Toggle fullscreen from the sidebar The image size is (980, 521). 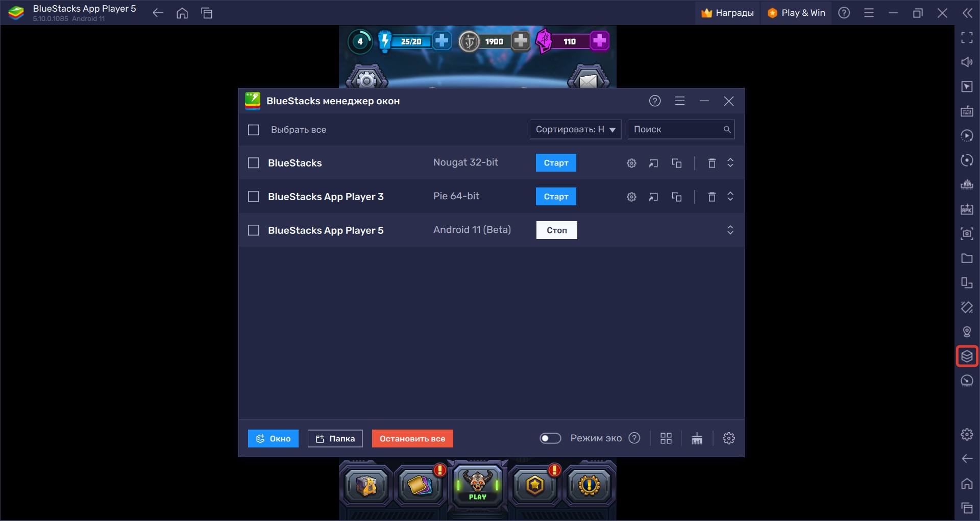pyautogui.click(x=967, y=38)
